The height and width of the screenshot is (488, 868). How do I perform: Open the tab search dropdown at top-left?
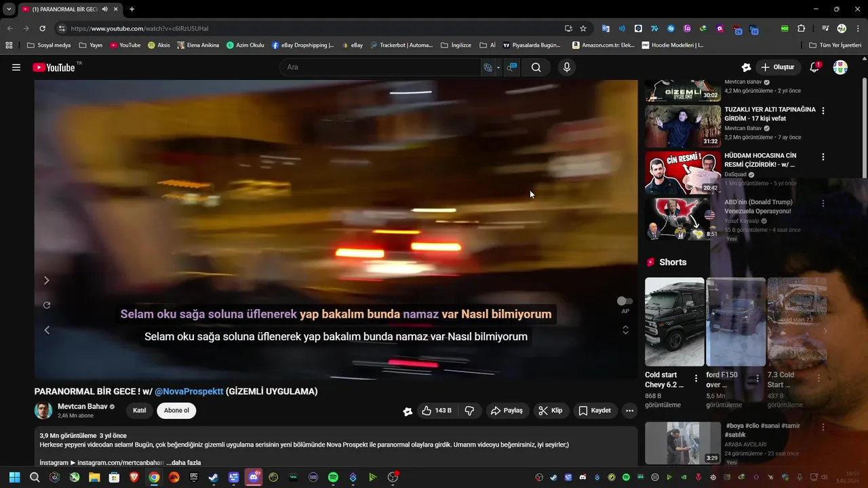click(9, 9)
